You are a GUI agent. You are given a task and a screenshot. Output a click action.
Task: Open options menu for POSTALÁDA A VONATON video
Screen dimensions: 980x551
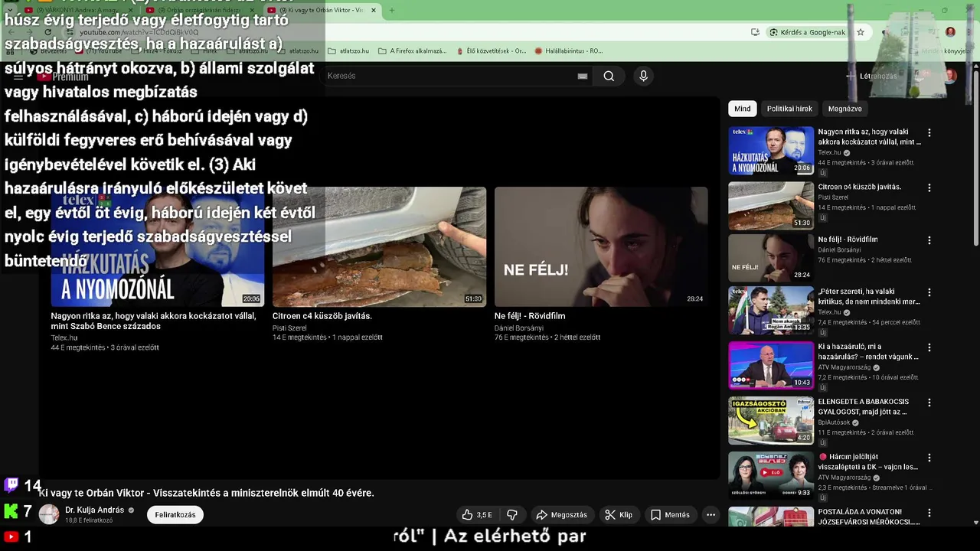click(929, 513)
